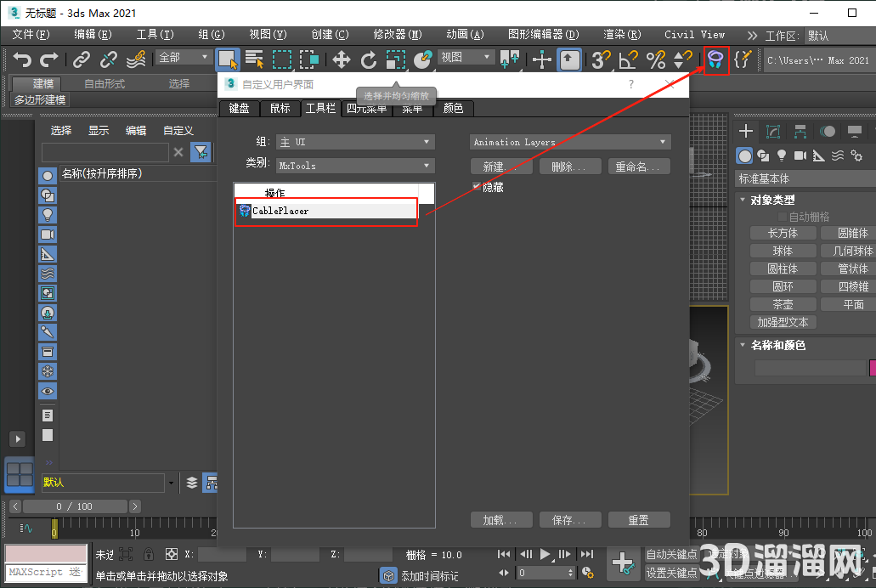The width and height of the screenshot is (876, 588).
Task: Select the CablePlacer icon on the main toolbar
Action: click(716, 60)
